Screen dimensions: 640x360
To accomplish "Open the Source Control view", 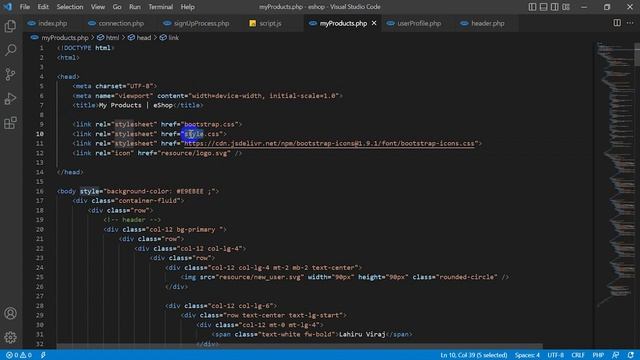I will 10,74.
